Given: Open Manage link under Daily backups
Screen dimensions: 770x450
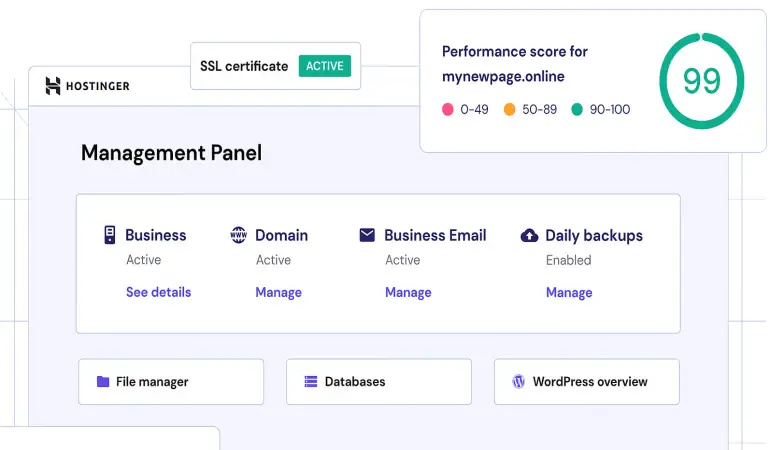Looking at the screenshot, I should [x=569, y=292].
